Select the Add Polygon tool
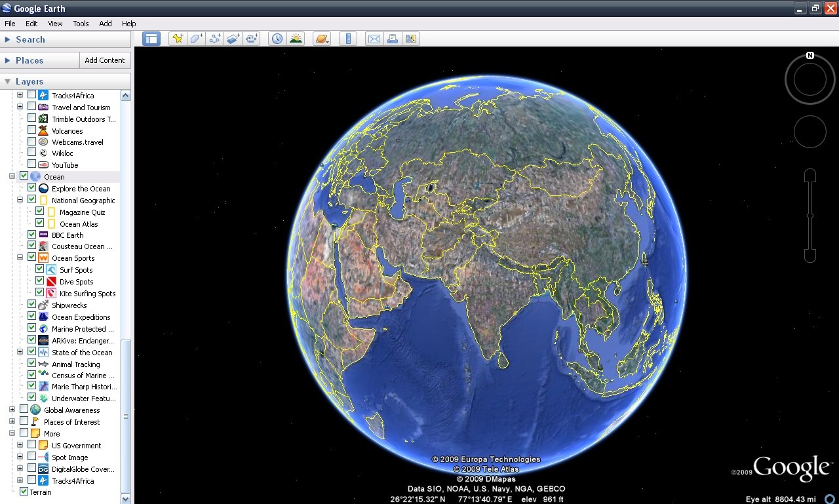Viewport: 839px width, 504px height. pos(196,39)
